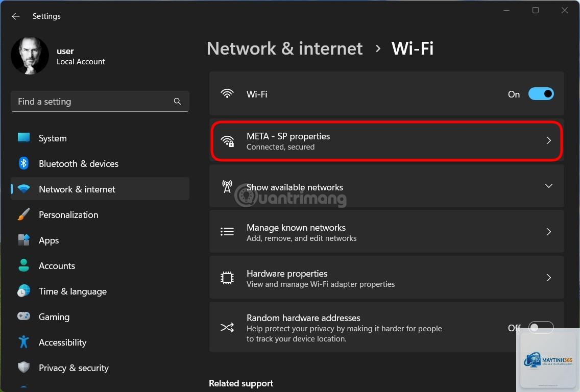Screen dimensions: 580x392
Task: Open the Accounts category
Action: click(x=100, y=265)
